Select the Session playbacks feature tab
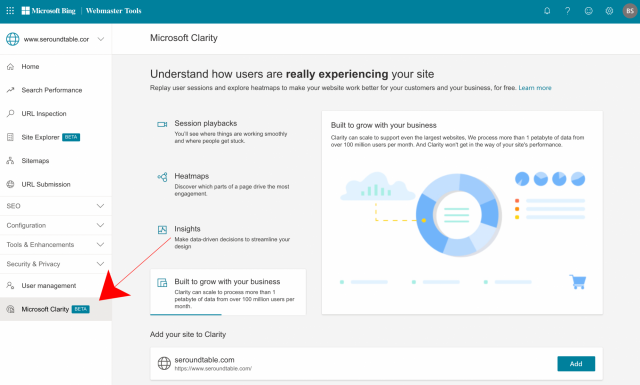Image resolution: width=640 pixels, height=385 pixels. pos(228,131)
